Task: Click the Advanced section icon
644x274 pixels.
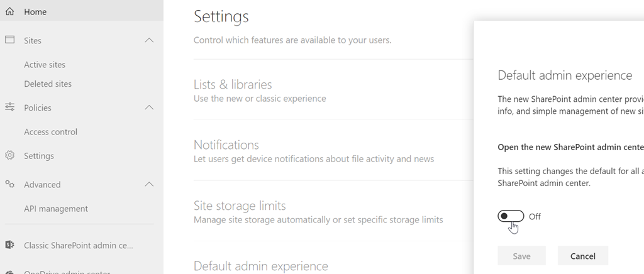Action: pos(9,184)
